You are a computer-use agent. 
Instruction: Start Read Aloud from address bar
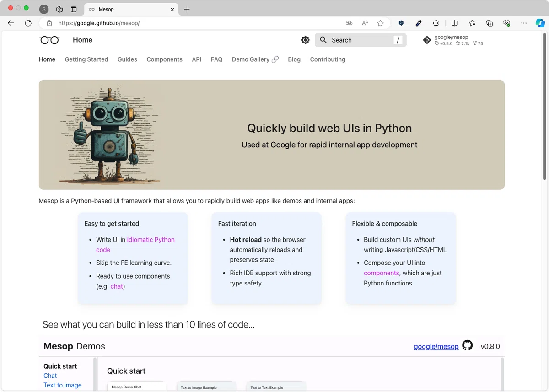coord(365,23)
